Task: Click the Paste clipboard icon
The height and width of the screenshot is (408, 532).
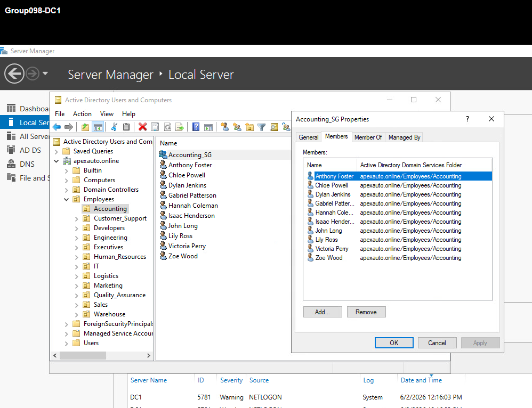Action: (x=126, y=127)
